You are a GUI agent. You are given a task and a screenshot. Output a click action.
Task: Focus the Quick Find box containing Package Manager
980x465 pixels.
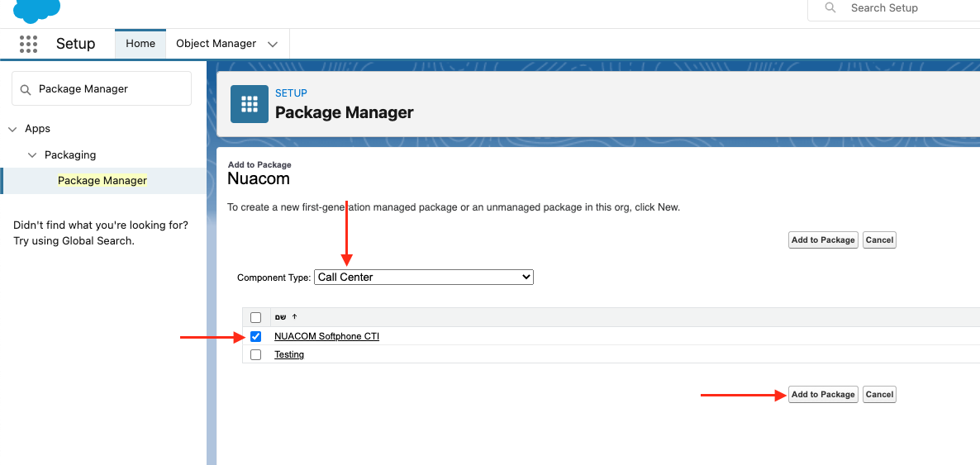pyautogui.click(x=102, y=88)
